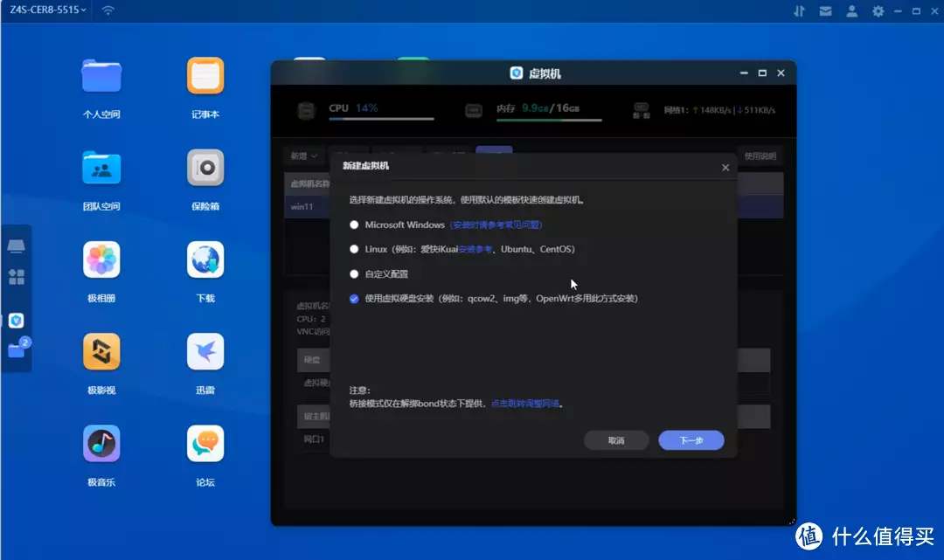Expand the 新增 dropdown in VM toolbar
Image resolution: width=944 pixels, height=560 pixels.
point(304,156)
